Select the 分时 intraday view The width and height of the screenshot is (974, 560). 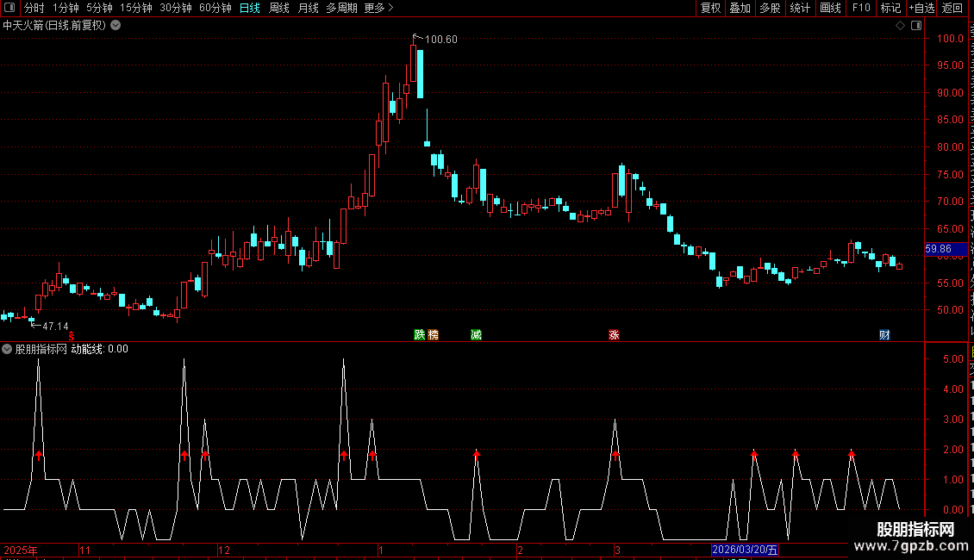click(x=34, y=8)
